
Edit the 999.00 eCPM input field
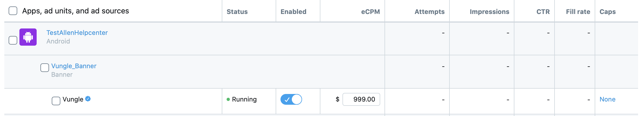[361, 99]
